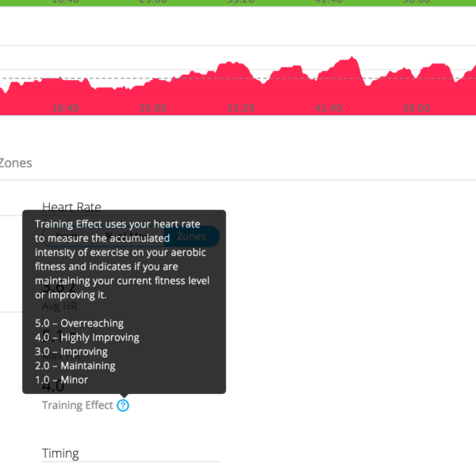Select the Zones heart rate toggle
Image resolution: width=476 pixels, height=463 pixels.
tap(191, 236)
